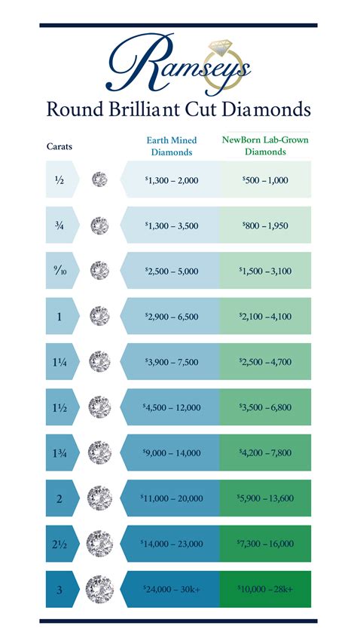Select the 2½ carat diamond image
357x644 pixels.
click(99, 544)
